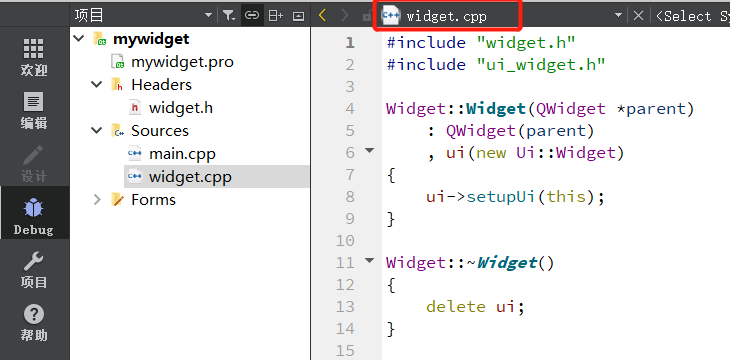Select mywidget.pro in the tree

pyautogui.click(x=182, y=62)
